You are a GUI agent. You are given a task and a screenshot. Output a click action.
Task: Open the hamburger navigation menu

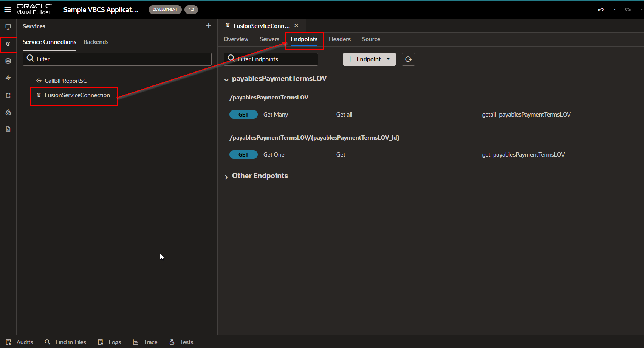click(x=8, y=9)
